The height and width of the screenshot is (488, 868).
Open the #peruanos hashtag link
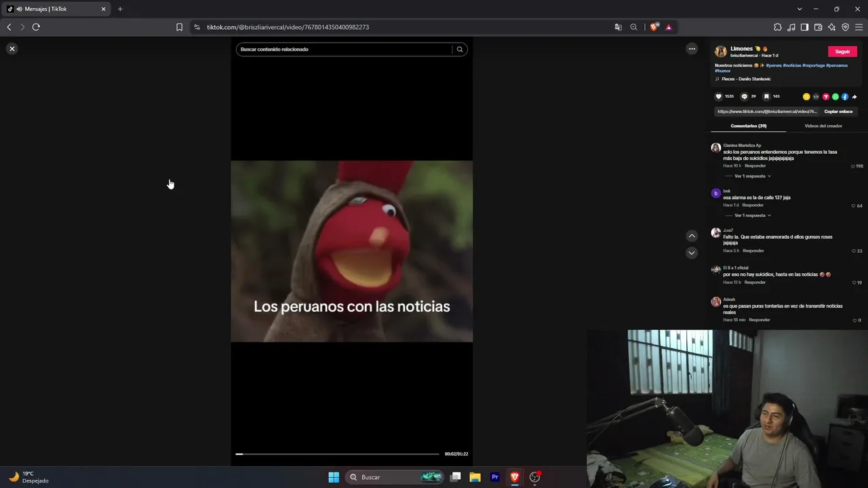pyautogui.click(x=837, y=65)
